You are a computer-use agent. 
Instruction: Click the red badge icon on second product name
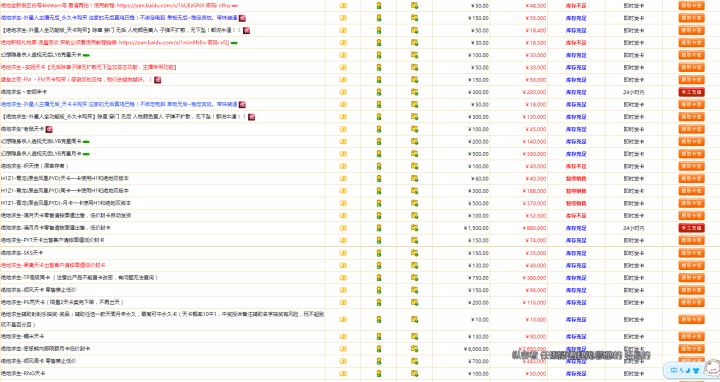(x=242, y=18)
